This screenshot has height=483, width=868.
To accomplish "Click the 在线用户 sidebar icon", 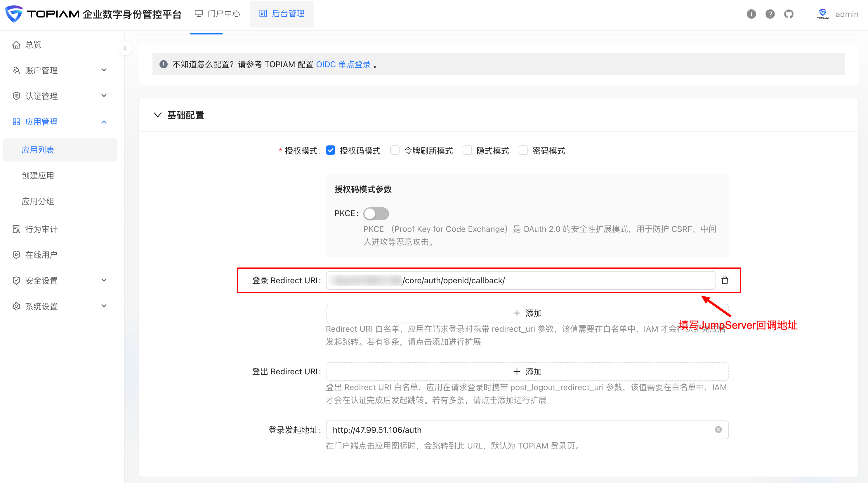I will (16, 255).
